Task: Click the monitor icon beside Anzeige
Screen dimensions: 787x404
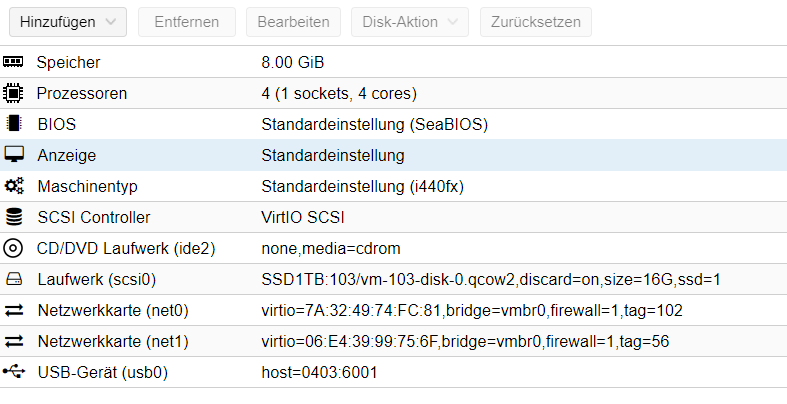Action: (14, 155)
